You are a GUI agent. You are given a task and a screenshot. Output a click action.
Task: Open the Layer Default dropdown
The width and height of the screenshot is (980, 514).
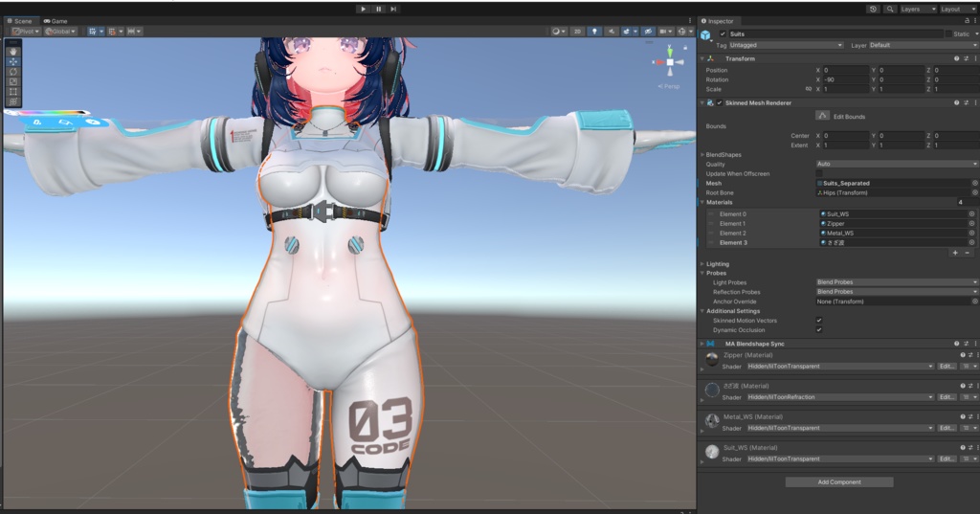pos(923,45)
